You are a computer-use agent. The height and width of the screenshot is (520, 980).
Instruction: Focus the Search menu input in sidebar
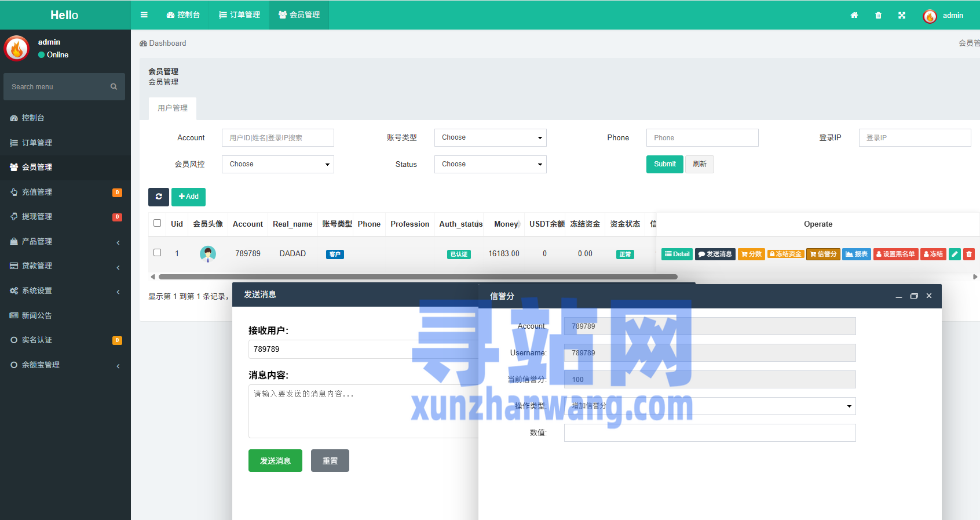[x=57, y=86]
